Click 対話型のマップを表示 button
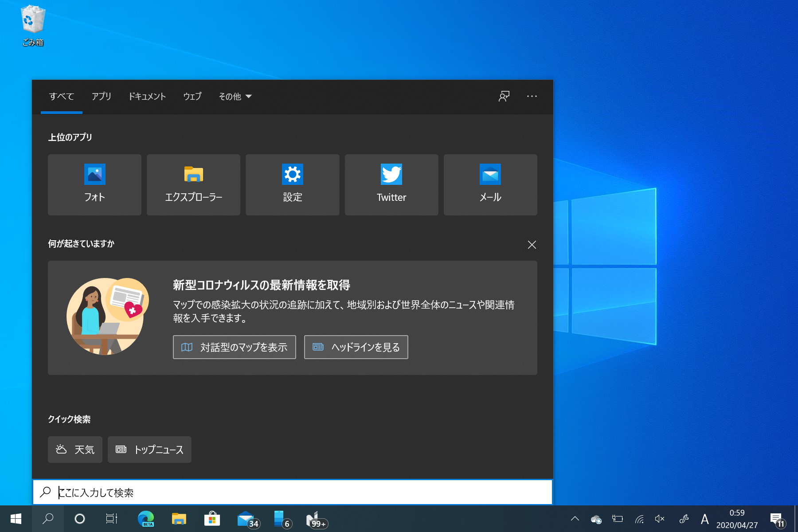This screenshot has width=798, height=532. coord(235,347)
